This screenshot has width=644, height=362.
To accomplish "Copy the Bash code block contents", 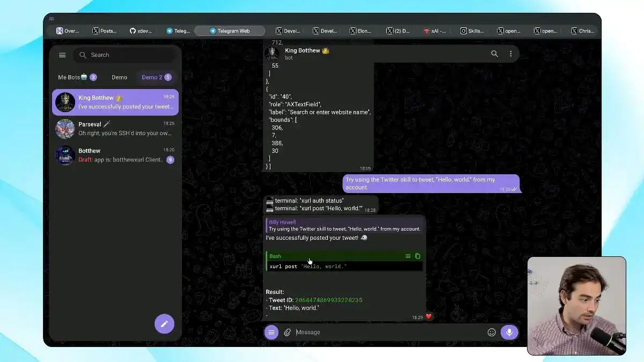I will [418, 256].
